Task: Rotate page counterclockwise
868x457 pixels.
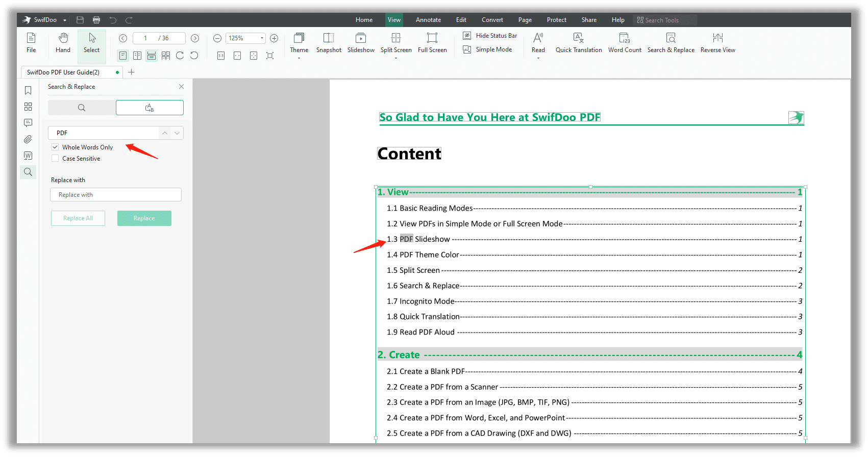Action: pyautogui.click(x=194, y=56)
